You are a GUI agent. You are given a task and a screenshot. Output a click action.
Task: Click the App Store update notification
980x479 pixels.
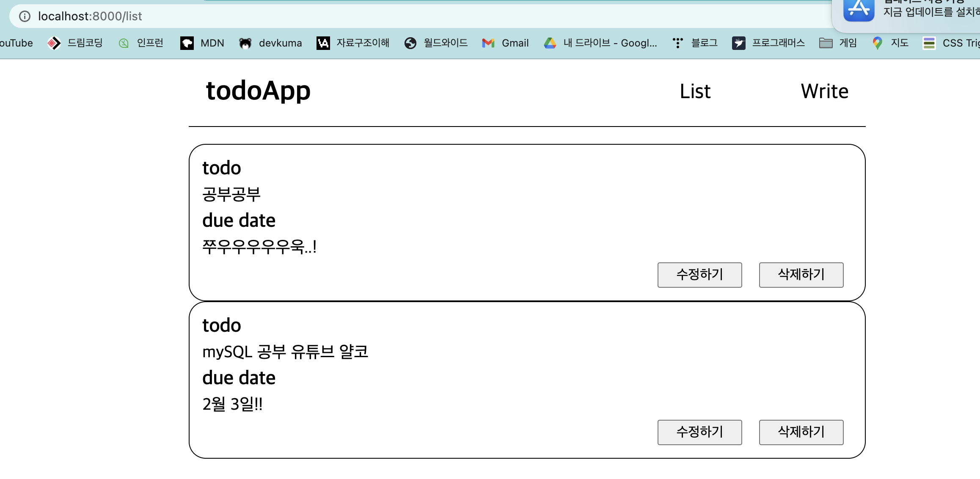point(910,13)
